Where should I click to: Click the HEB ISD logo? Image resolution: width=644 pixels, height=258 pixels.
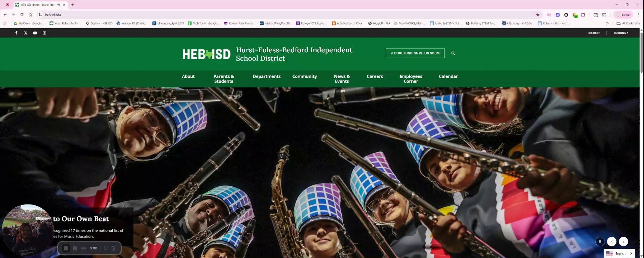[206, 54]
